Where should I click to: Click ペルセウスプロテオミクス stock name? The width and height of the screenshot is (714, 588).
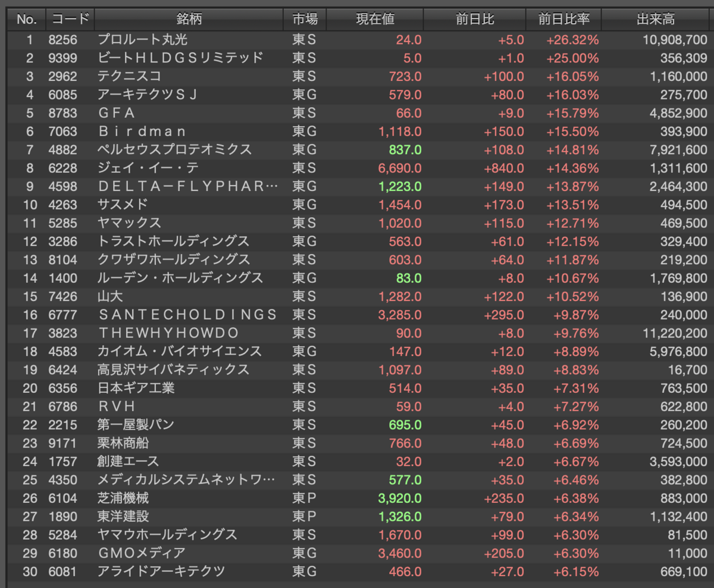click(x=175, y=150)
